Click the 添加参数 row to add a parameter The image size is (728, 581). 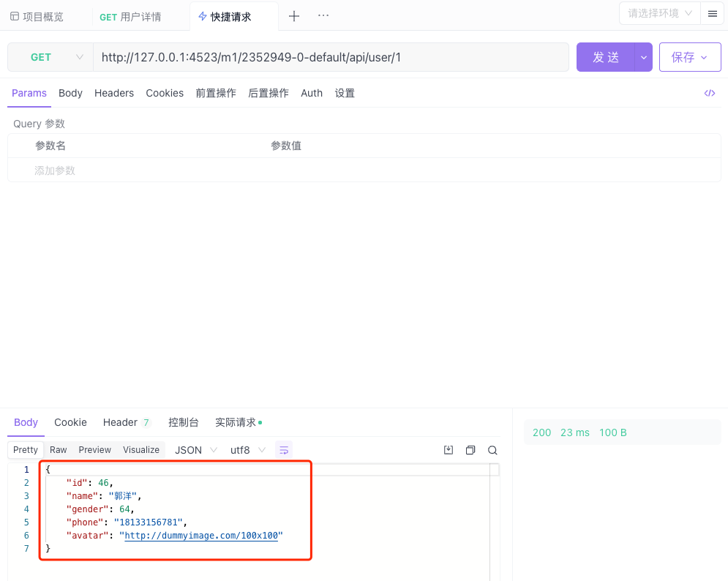[x=55, y=170]
